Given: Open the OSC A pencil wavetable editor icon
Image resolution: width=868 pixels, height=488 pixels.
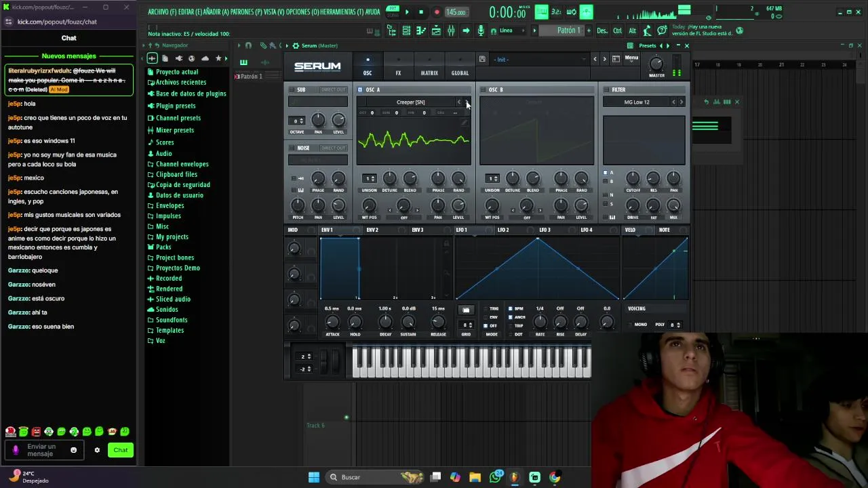Looking at the screenshot, I should pyautogui.click(x=465, y=123).
